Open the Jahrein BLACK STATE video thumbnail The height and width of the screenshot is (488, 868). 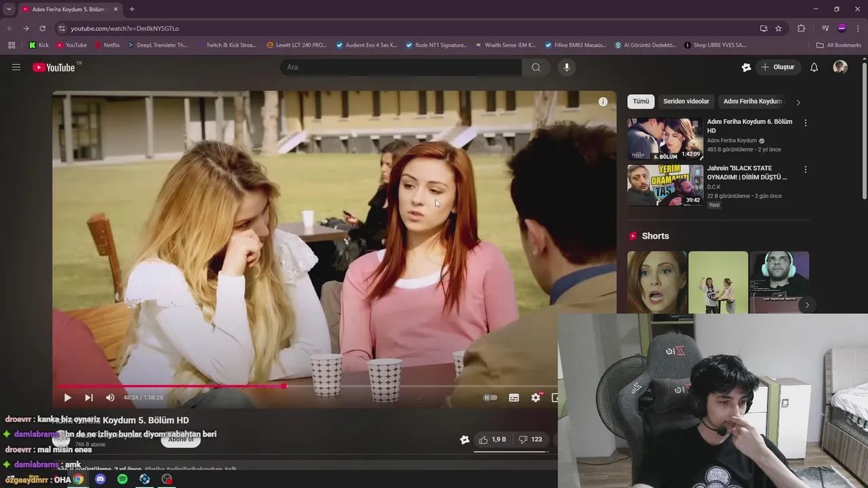(665, 185)
